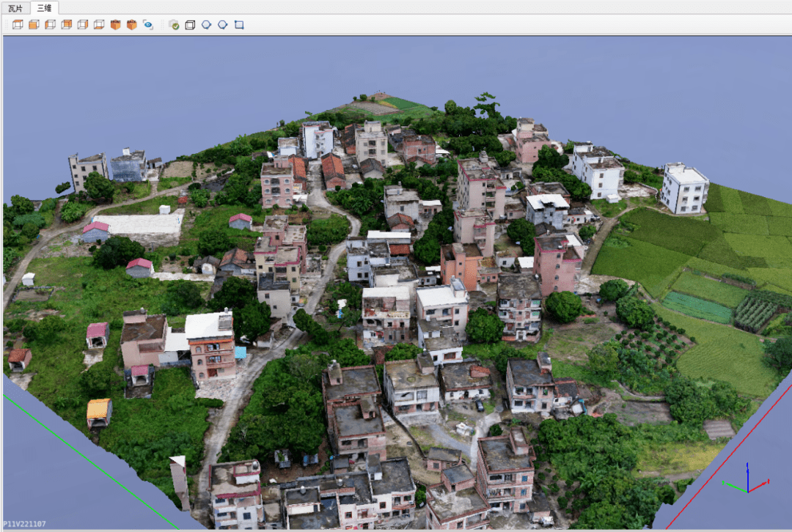792x532 pixels.
Task: Click the orange-roofed shed in the model
Action: 99,413
